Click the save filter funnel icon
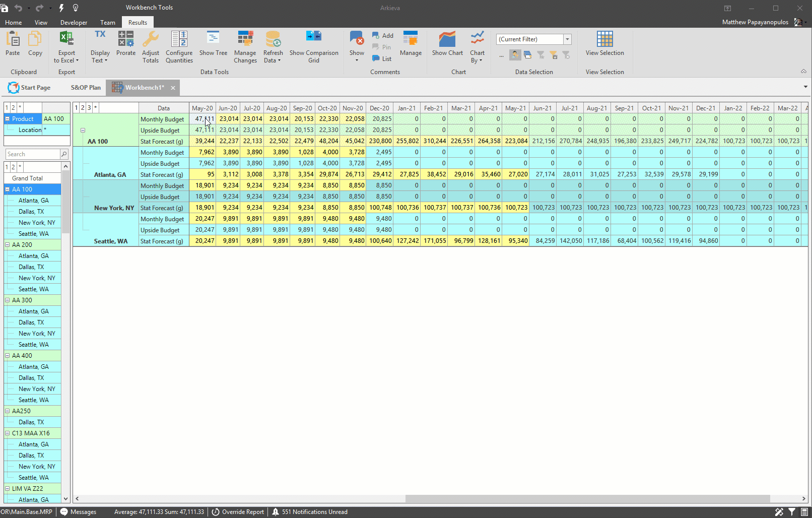 click(x=553, y=55)
